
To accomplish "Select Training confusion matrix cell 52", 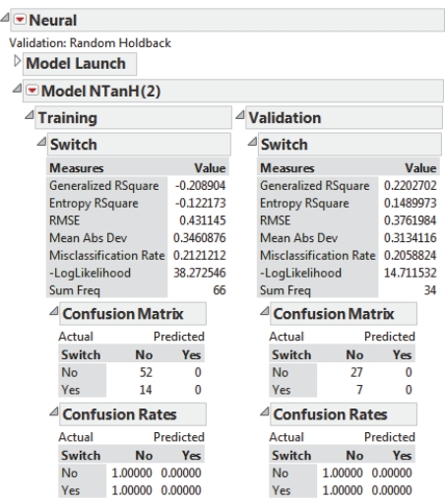I will [146, 372].
